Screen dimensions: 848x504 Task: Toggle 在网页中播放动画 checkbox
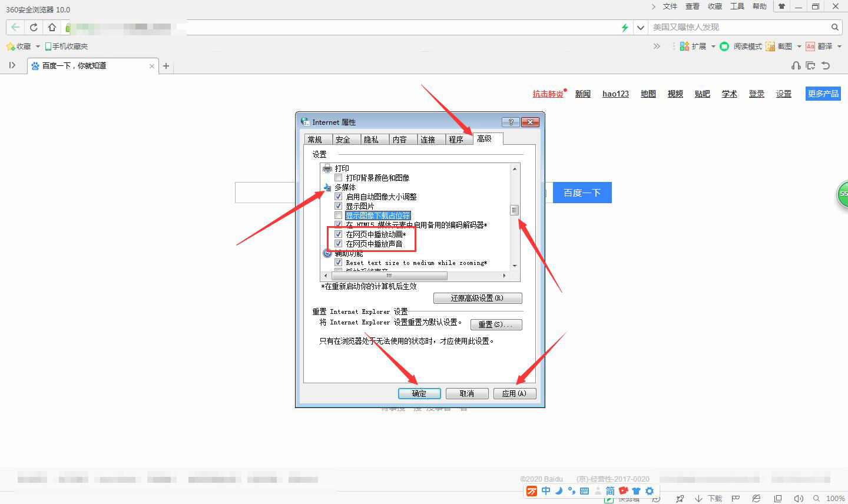click(338, 234)
